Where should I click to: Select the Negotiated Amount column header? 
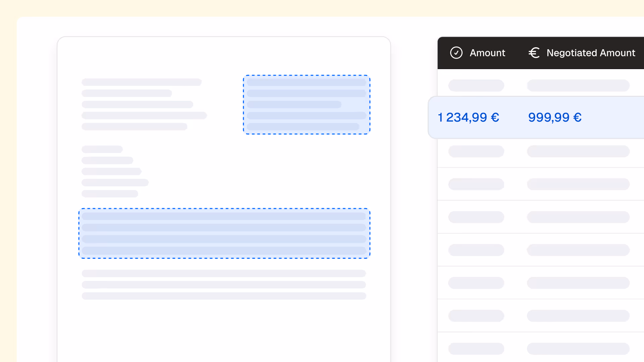590,53
